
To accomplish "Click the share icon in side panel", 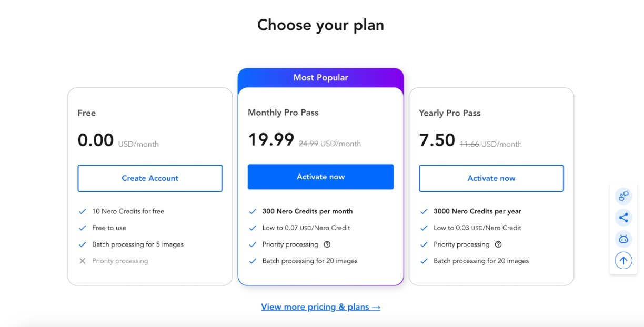I will (x=623, y=218).
